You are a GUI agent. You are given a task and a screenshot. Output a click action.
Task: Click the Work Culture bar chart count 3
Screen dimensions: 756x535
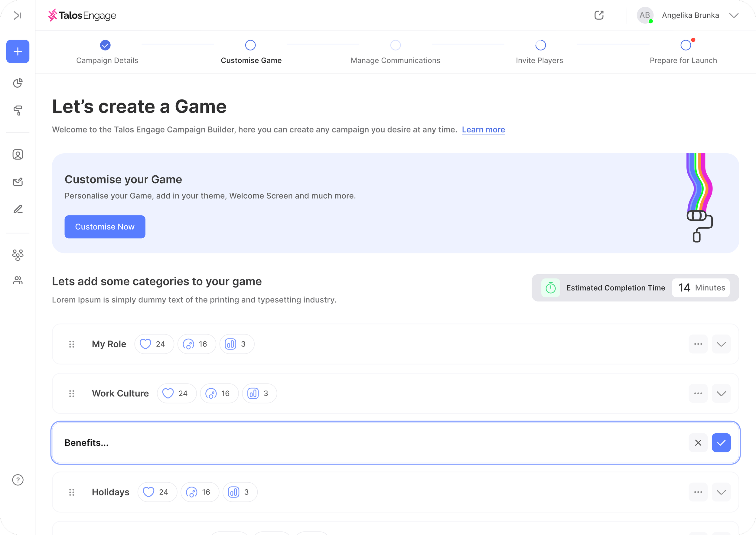[259, 393]
